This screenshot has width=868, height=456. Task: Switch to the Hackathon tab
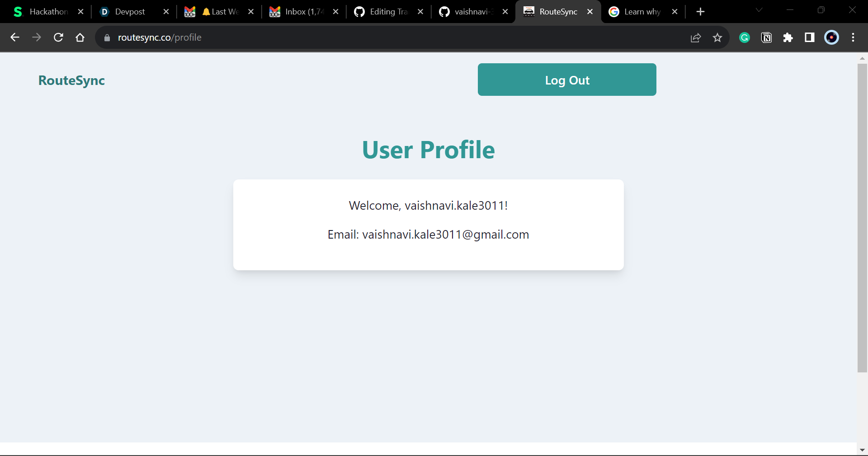[x=48, y=12]
